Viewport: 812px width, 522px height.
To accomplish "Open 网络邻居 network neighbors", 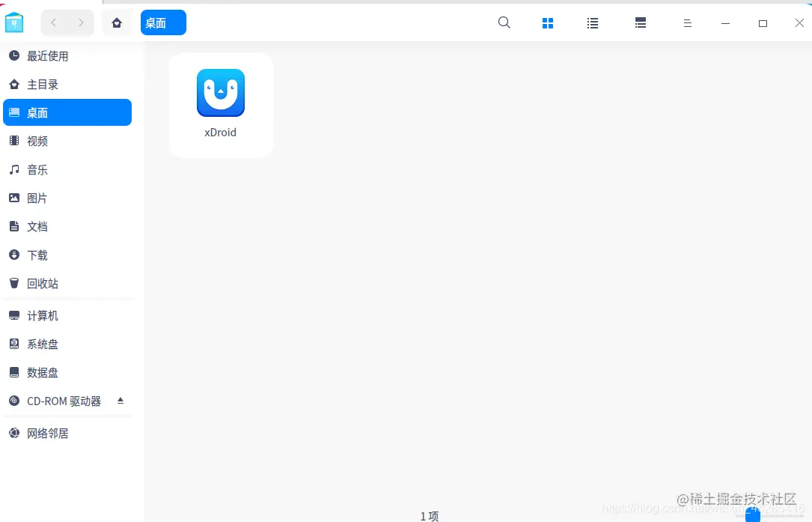I will click(x=67, y=434).
